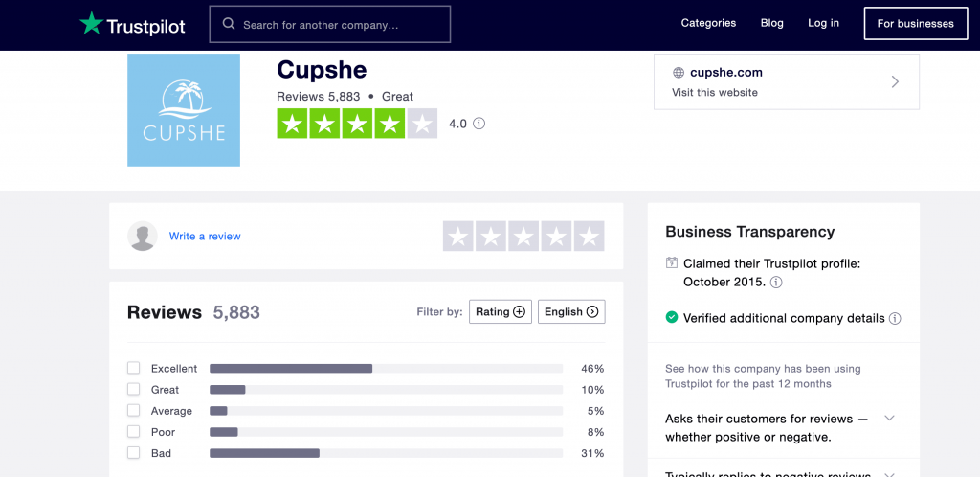Click chevron on cupshe.com website card
The image size is (980, 477).
click(x=895, y=82)
